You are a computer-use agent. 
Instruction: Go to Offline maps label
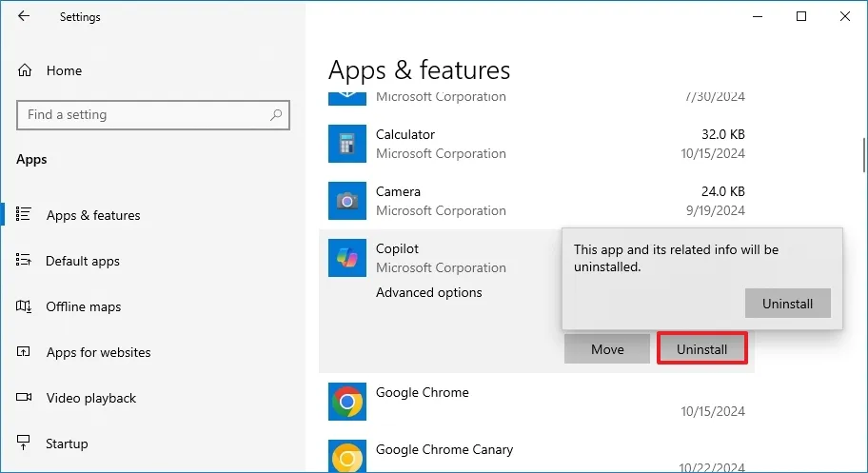pyautogui.click(x=83, y=306)
